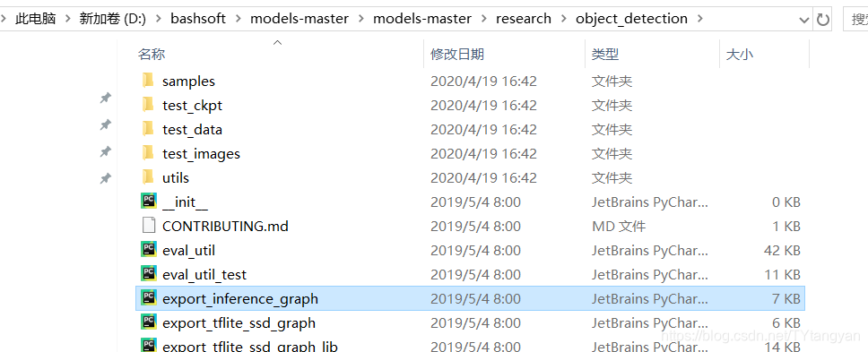
Task: Sort files by 修改日期 column
Action: 458,54
